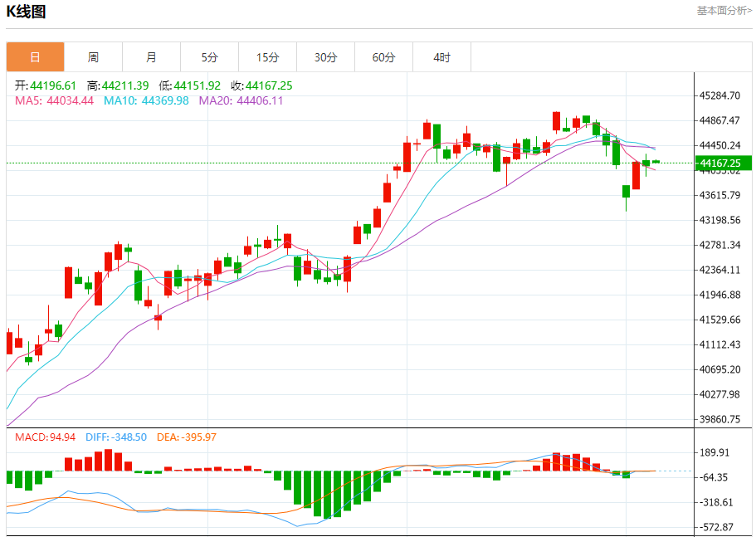The image size is (756, 537).
Task: Open the 5分 interval tab
Action: pos(210,57)
